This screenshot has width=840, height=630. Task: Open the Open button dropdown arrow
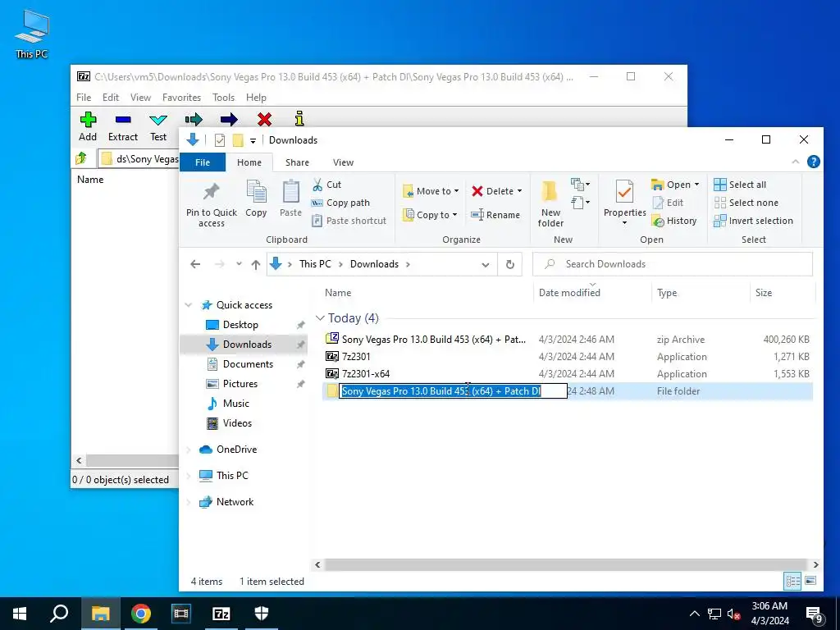(696, 185)
